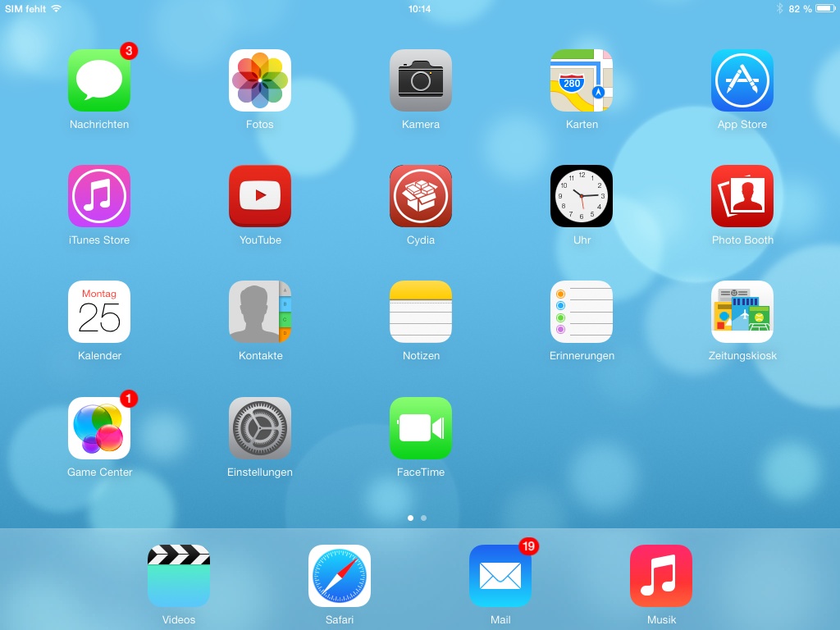Open the YouTube app
Screen dimensions: 840x630
tap(260, 196)
